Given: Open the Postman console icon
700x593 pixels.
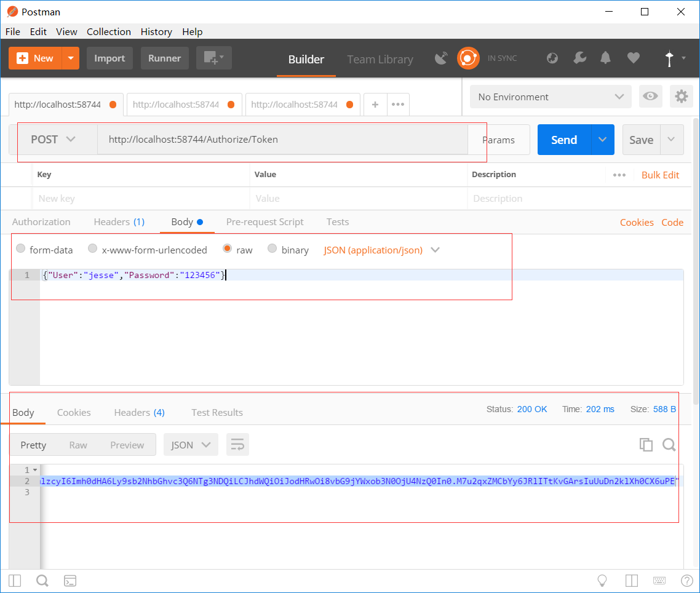Looking at the screenshot, I should point(70,581).
